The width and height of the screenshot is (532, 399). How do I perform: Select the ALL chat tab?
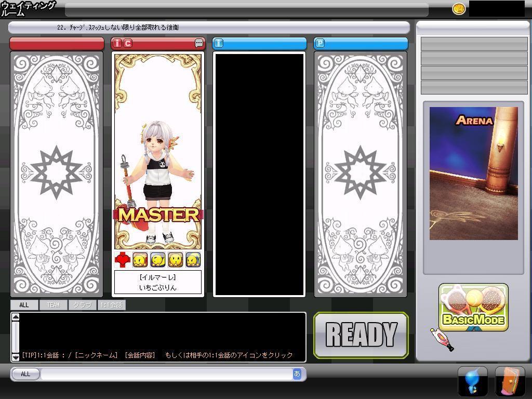[24, 305]
